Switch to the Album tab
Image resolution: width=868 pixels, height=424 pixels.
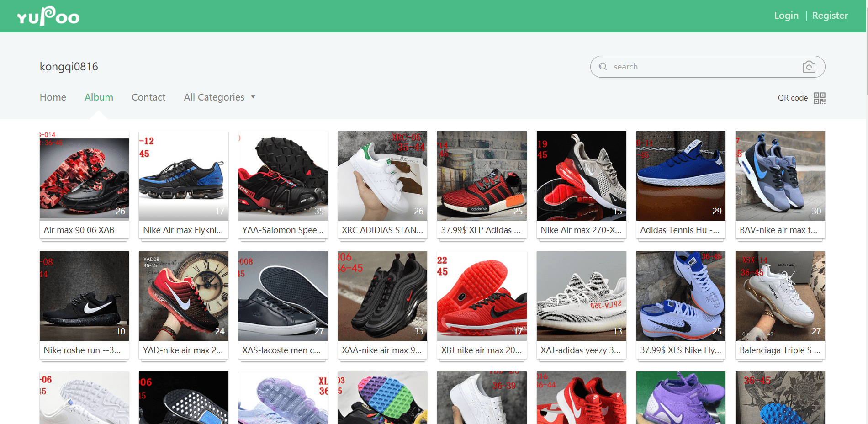[99, 97]
